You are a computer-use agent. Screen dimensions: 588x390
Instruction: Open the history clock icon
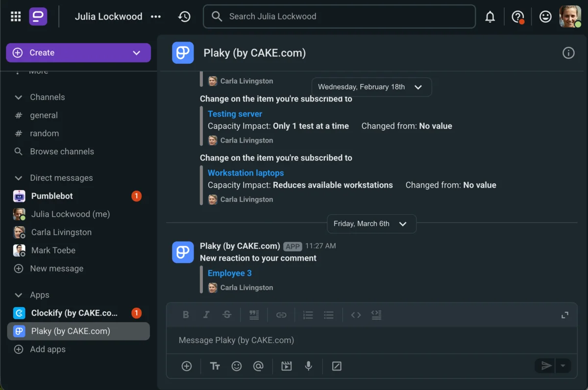[184, 17]
